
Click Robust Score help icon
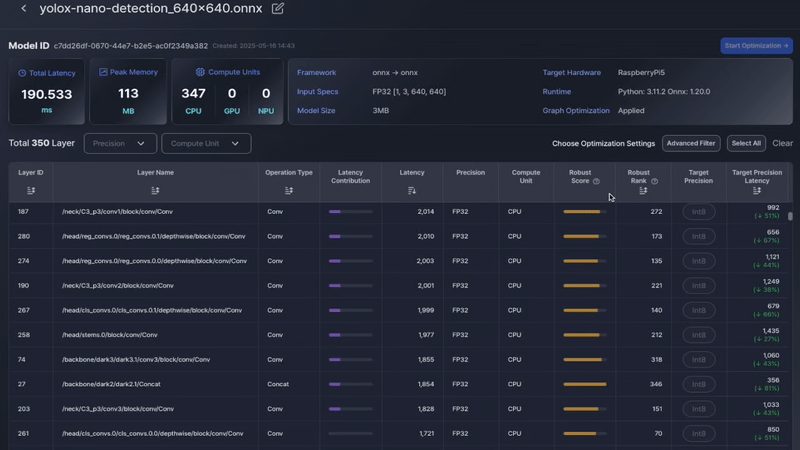(x=596, y=181)
